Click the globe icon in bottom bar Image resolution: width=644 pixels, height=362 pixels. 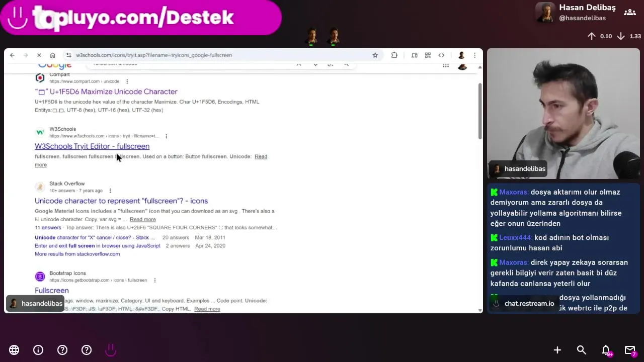(x=14, y=350)
